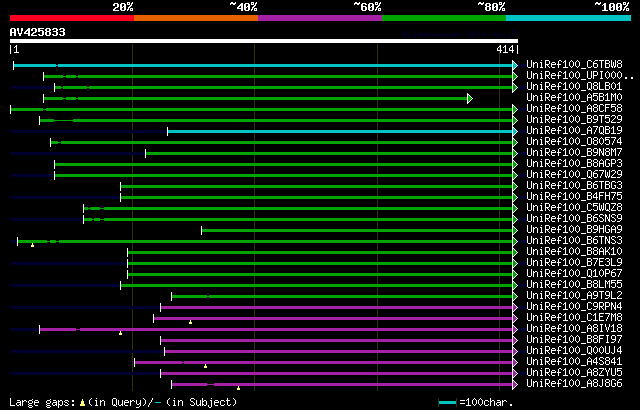
Task: Open the UniRef100_UPI000.. hit label
Action: click(580, 75)
